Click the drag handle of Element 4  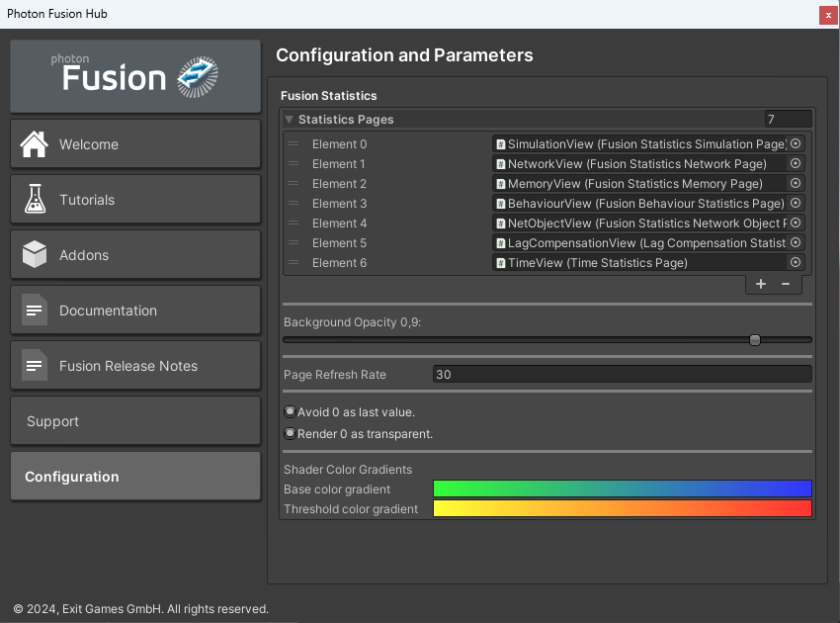point(294,223)
